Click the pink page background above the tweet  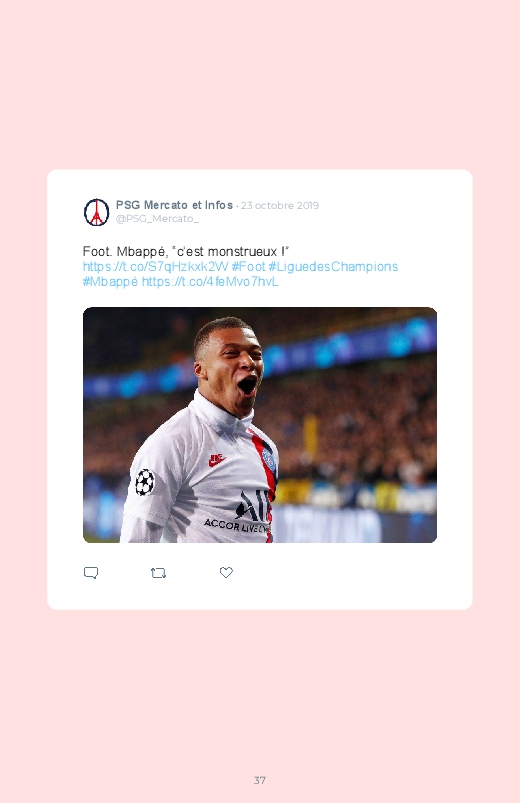pyautogui.click(x=260, y=84)
